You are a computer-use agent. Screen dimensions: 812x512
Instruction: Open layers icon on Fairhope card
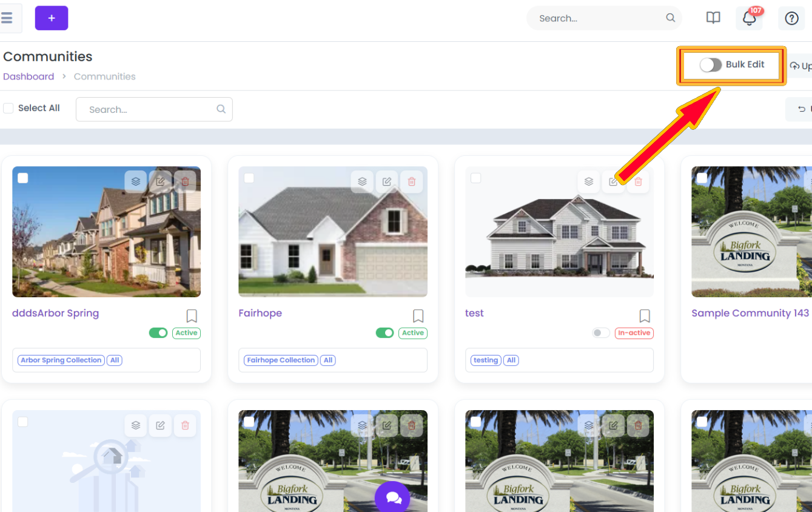362,181
